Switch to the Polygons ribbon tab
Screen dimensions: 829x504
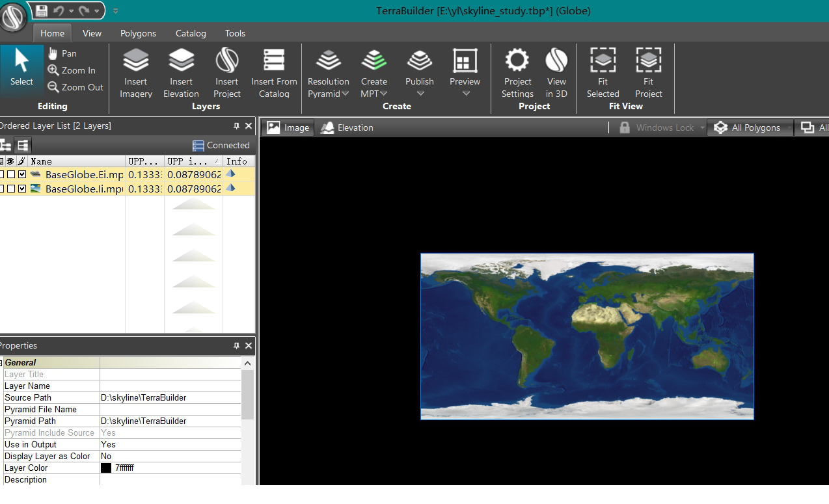[138, 33]
